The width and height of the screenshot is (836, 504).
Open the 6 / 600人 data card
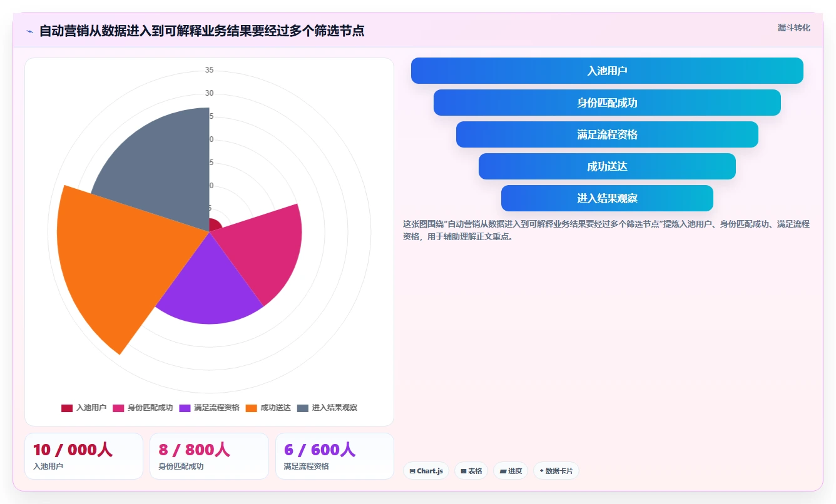pos(335,456)
